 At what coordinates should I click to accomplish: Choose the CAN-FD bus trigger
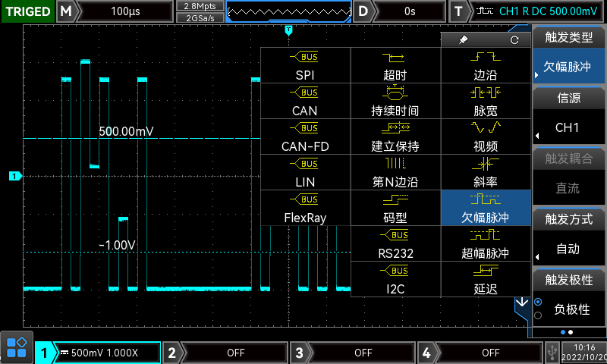[x=305, y=137]
